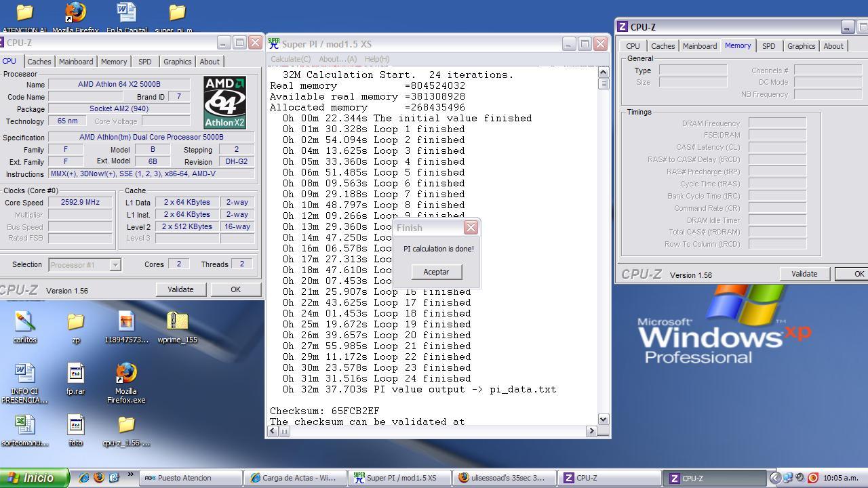This screenshot has width=868, height=488.
Task: Click the Super PI title bar icon
Action: coord(273,43)
